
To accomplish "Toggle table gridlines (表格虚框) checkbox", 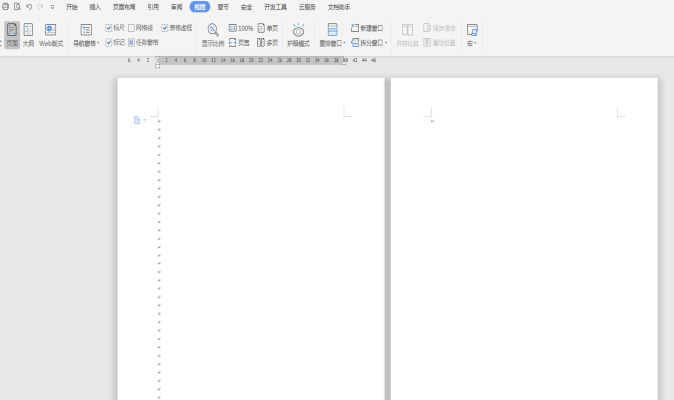I will coord(165,28).
